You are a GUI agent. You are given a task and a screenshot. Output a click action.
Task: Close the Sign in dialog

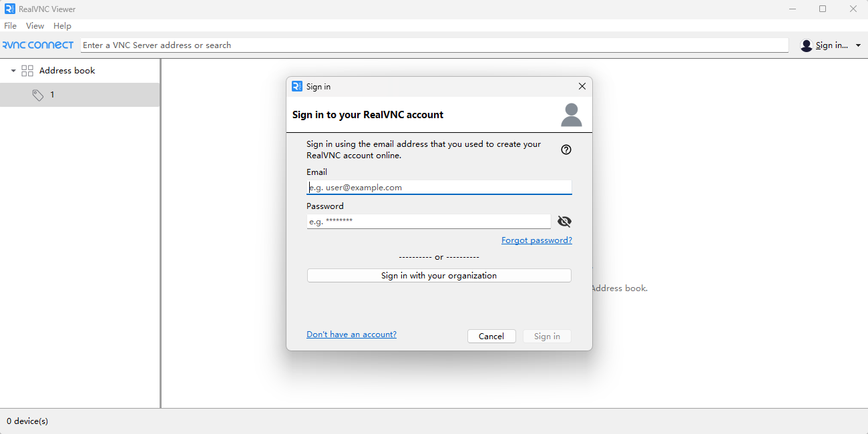[x=582, y=86]
